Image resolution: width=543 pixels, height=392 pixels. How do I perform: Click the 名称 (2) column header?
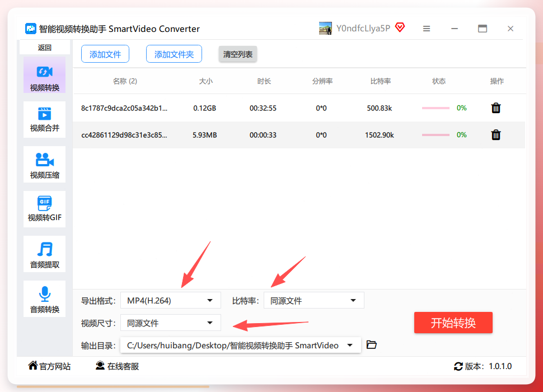click(x=125, y=81)
